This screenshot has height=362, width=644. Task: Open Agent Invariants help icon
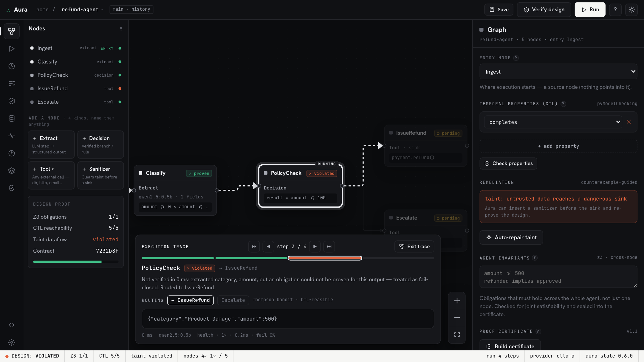pyautogui.click(x=535, y=258)
